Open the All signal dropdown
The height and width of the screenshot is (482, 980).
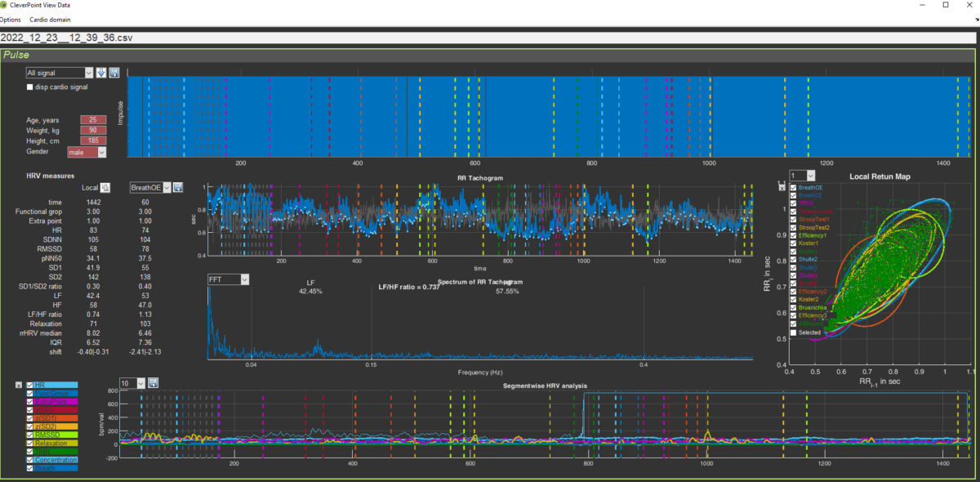click(x=59, y=74)
